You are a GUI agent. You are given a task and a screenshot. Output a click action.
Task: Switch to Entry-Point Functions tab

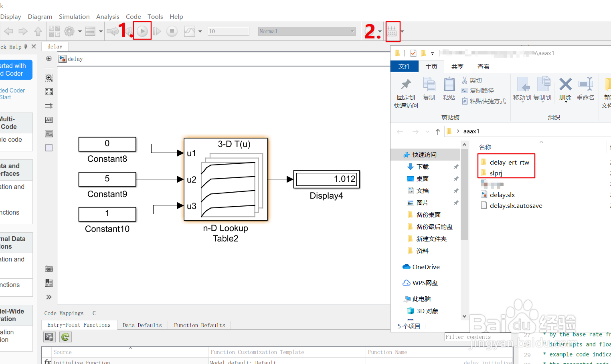point(79,325)
